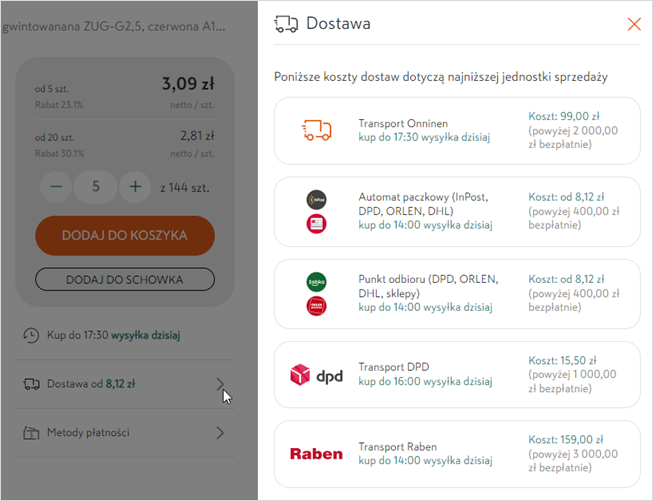Image resolution: width=653 pixels, height=501 pixels.
Task: Click the red ORLEN paczka logo icon
Action: pyautogui.click(x=317, y=306)
